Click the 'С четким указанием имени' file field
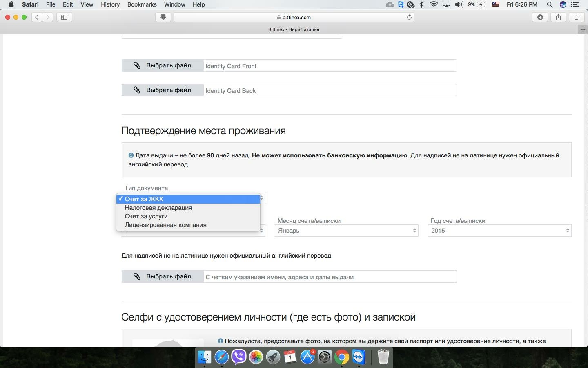 pyautogui.click(x=330, y=276)
